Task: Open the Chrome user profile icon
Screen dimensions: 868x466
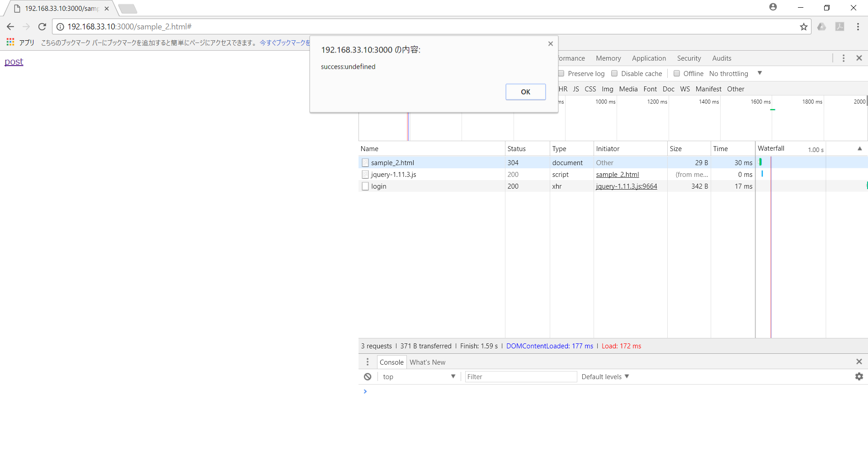Action: tap(773, 7)
